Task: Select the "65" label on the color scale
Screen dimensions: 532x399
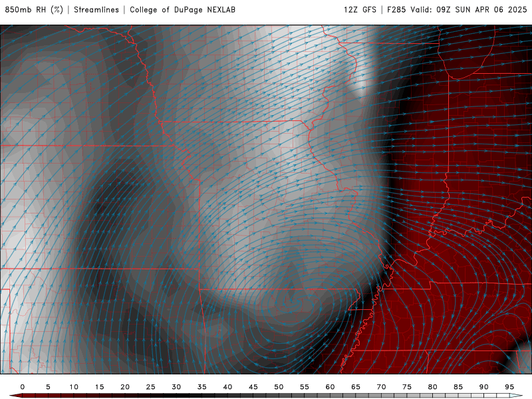Action: tap(356, 387)
